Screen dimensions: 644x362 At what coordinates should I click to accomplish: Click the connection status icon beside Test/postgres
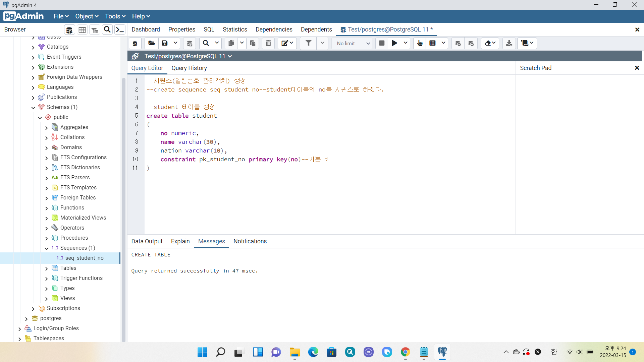(135, 56)
